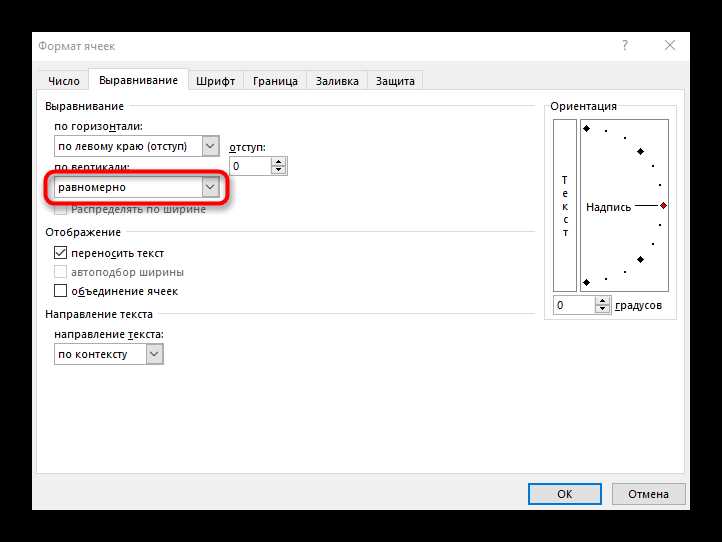Decrease the indent with down arrow
Viewport: 722px width, 542px height.
[279, 170]
